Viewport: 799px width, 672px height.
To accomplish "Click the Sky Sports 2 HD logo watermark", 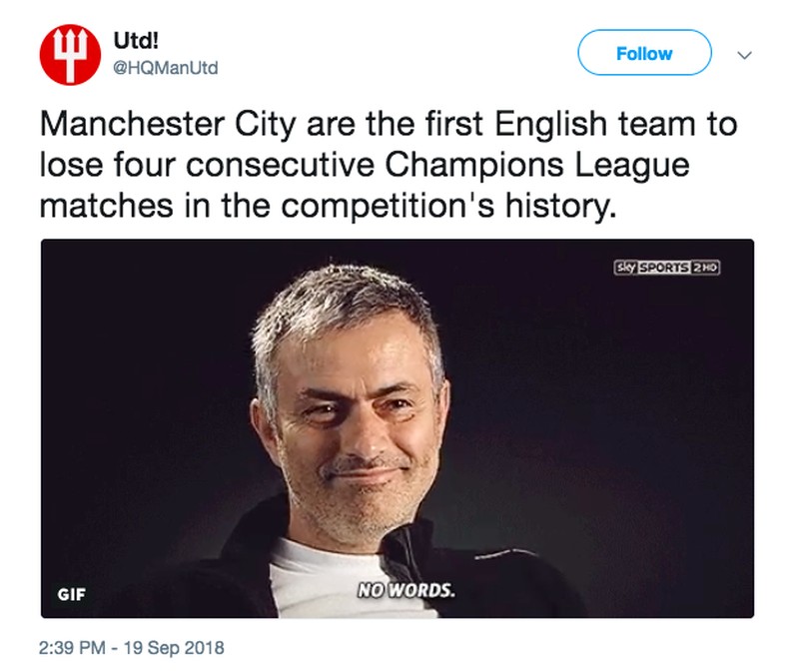I will pyautogui.click(x=666, y=267).
